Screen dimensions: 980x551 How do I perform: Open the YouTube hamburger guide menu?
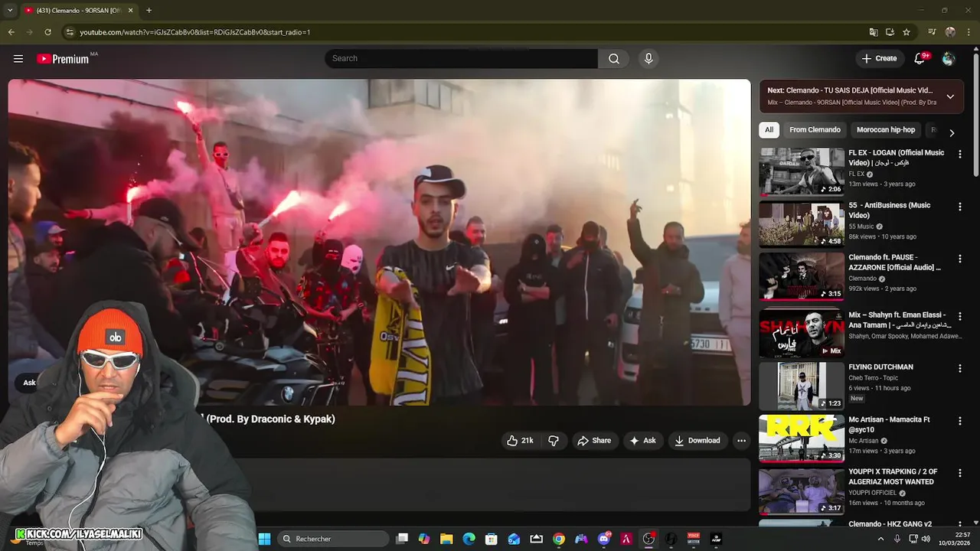coord(18,59)
